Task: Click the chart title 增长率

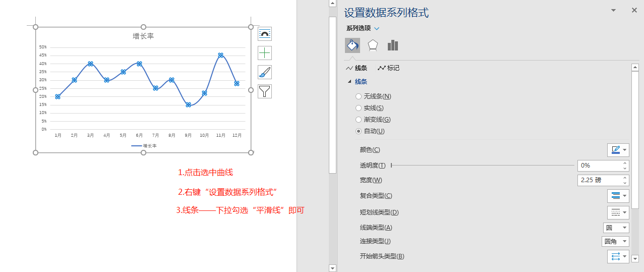Action: 143,36
